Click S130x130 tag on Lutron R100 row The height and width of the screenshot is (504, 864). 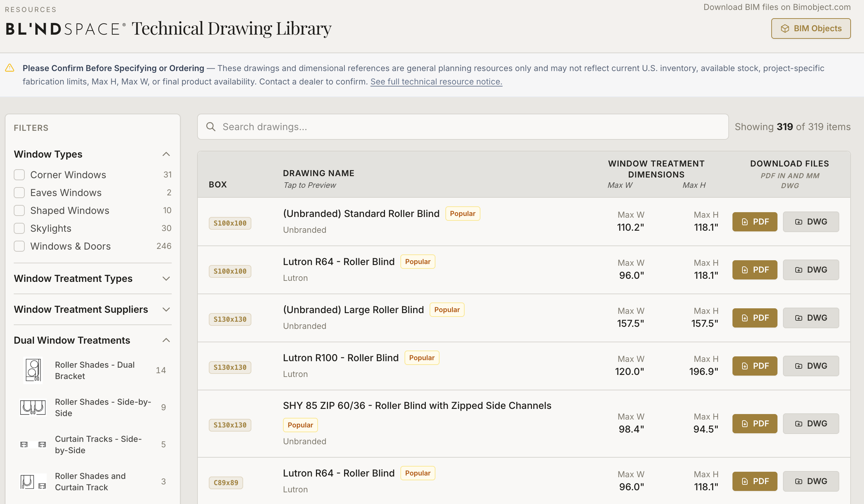pyautogui.click(x=230, y=367)
